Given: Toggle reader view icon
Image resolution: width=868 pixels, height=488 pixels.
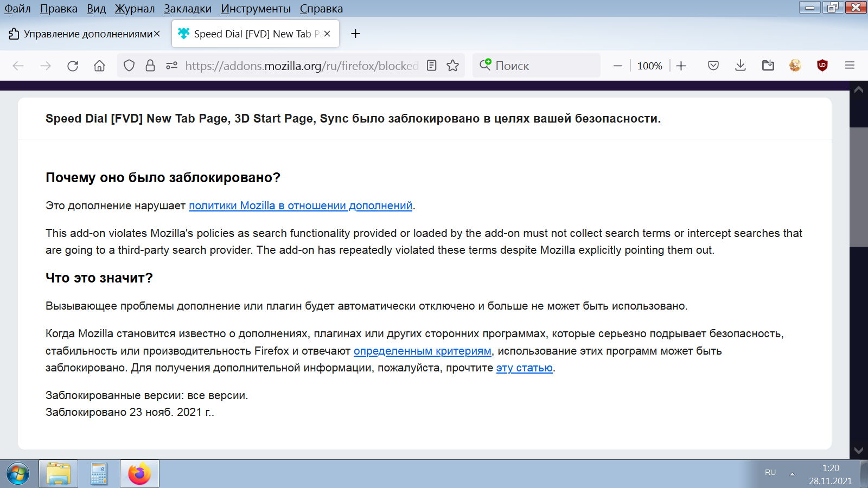Looking at the screenshot, I should click(431, 66).
